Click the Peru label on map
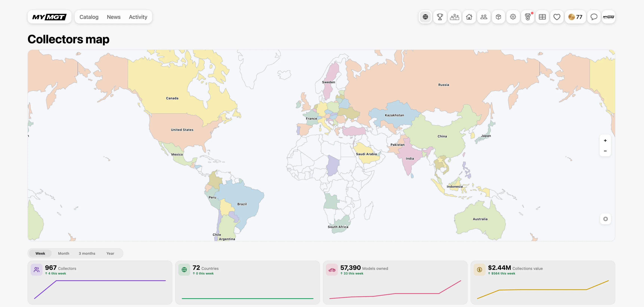Screen dimensions: 644x307 (x=212, y=197)
